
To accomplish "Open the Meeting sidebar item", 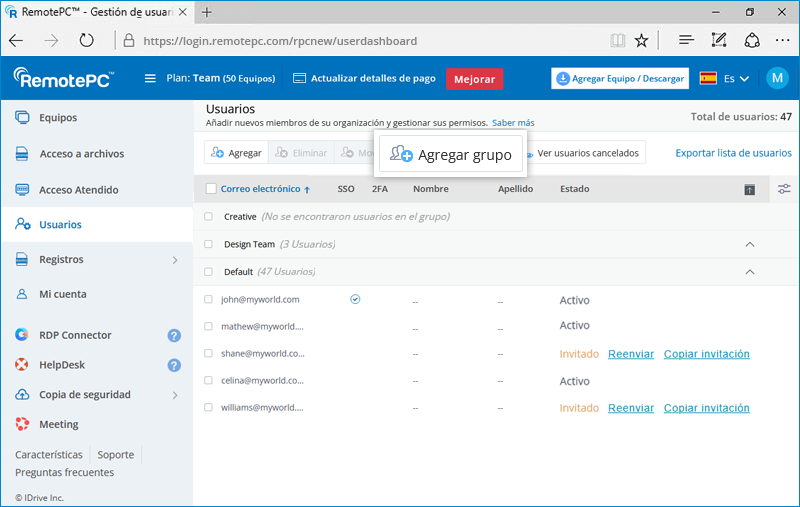I will coord(58,425).
